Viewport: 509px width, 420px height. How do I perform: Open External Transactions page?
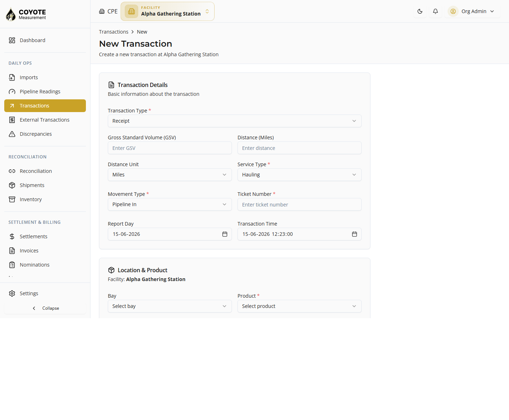click(x=45, y=120)
